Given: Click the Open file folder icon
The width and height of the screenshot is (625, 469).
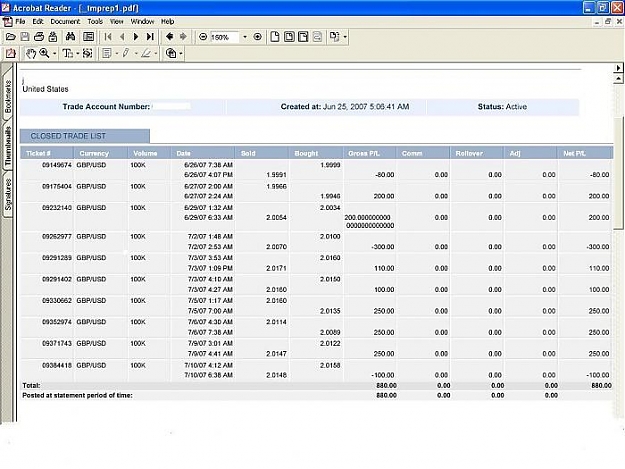Looking at the screenshot, I should click(x=11, y=37).
